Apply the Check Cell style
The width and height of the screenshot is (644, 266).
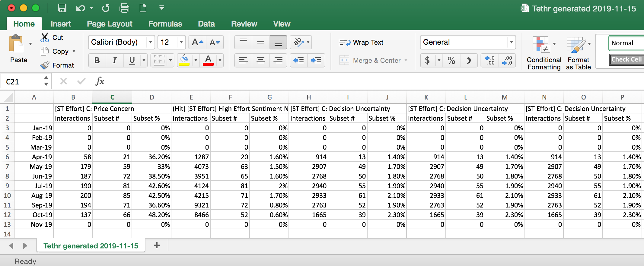point(626,59)
